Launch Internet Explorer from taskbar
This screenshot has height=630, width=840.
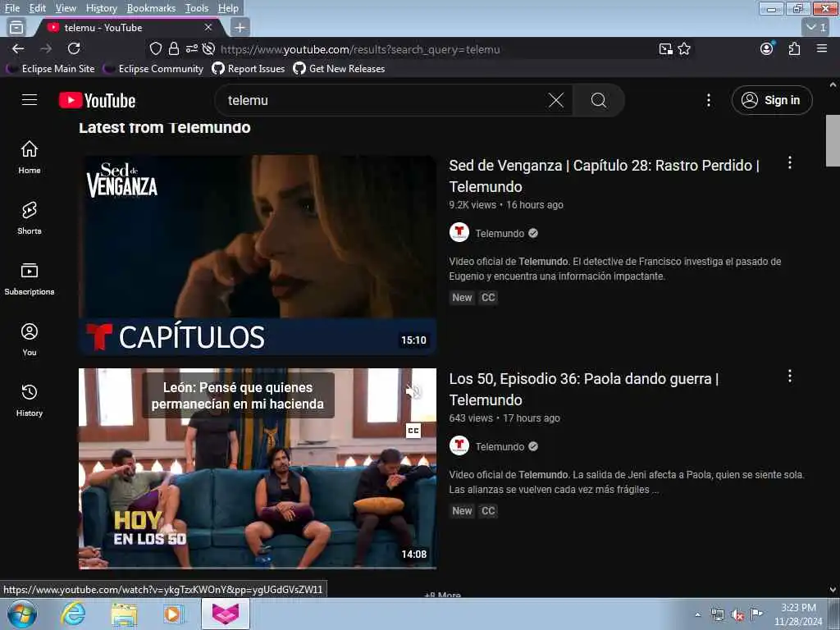click(73, 614)
